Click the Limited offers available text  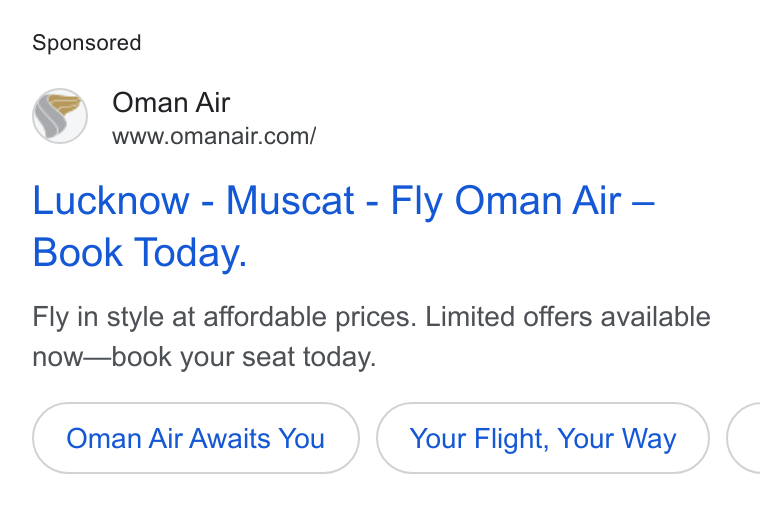(568, 317)
